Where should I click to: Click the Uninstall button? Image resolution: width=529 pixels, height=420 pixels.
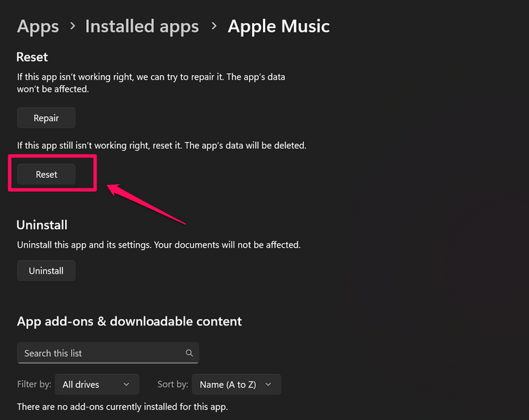click(x=46, y=271)
